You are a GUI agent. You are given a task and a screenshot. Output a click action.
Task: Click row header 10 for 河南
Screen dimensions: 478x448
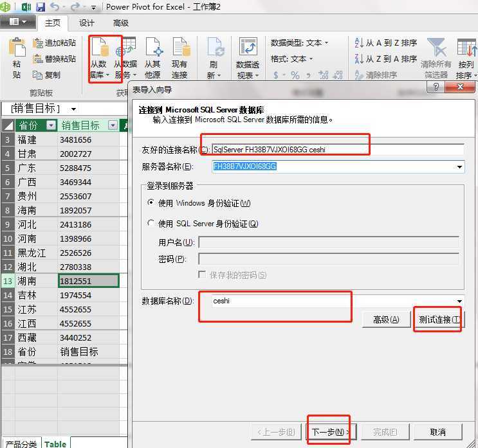(x=8, y=238)
